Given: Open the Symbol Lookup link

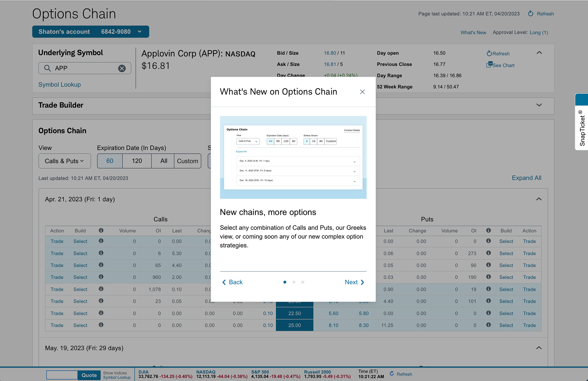Looking at the screenshot, I should pyautogui.click(x=59, y=84).
